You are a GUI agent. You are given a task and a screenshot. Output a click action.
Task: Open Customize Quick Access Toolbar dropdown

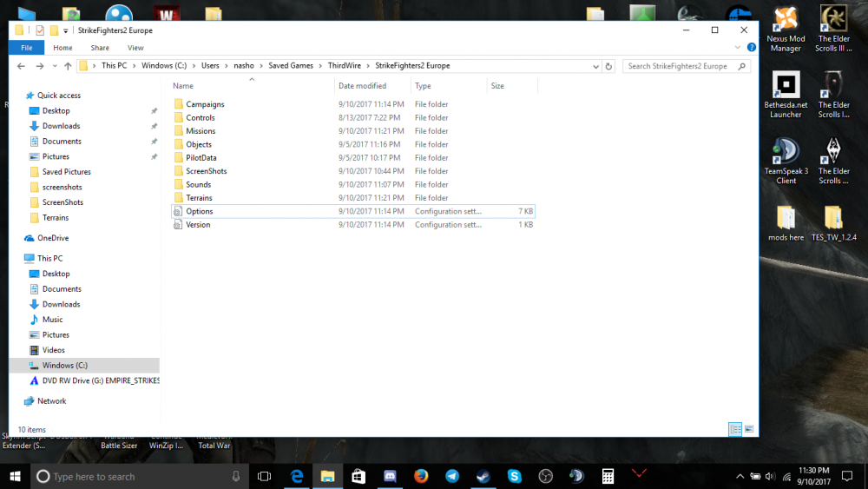[65, 31]
